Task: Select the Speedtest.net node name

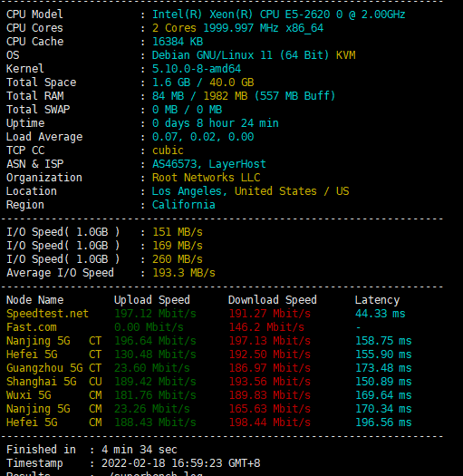Action: click(x=47, y=314)
